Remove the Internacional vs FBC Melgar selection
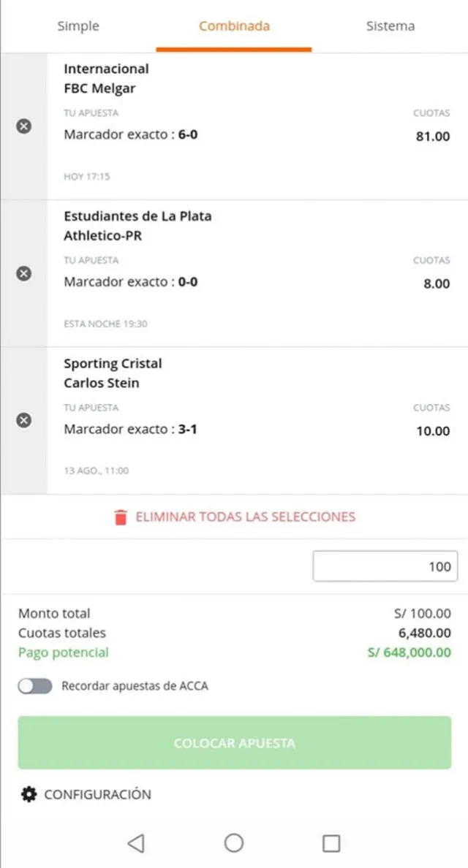The height and width of the screenshot is (868, 468). 24,126
